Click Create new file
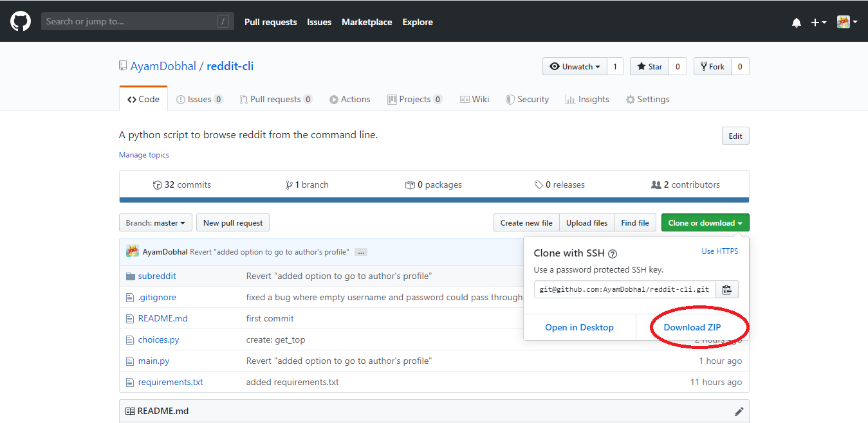The width and height of the screenshot is (868, 423). pos(526,223)
